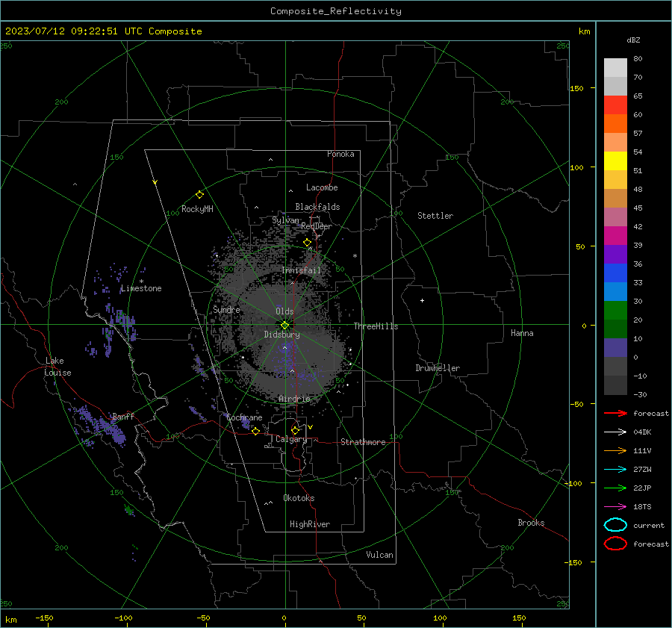Viewport: 672px width, 628px height.
Task: Click the radar site diamond near Olds
Action: 285,325
